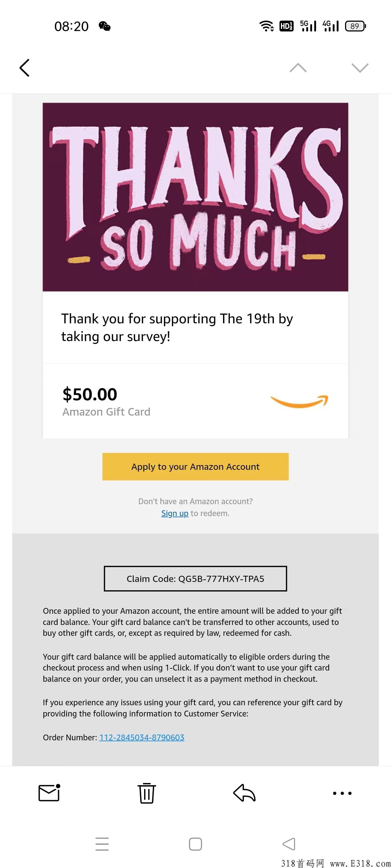The width and height of the screenshot is (391, 868).
Task: Go to next email with down chevron
Action: [x=360, y=68]
